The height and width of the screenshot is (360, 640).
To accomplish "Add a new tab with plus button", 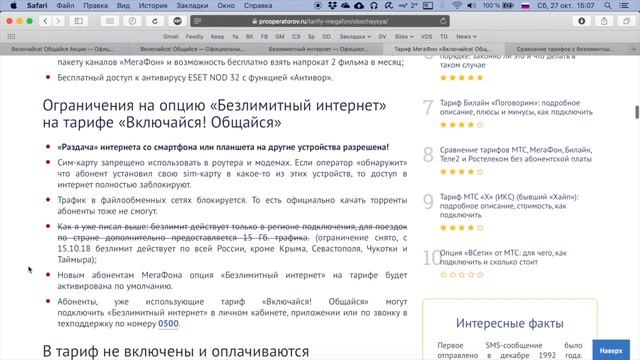I will pyautogui.click(x=633, y=49).
